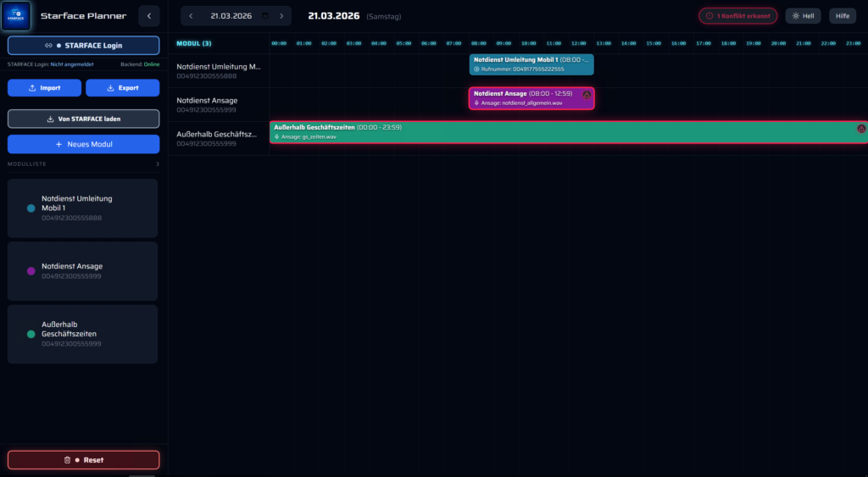This screenshot has width=868, height=477.
Task: Select Außerhalb Geschäftszeiten in the module list
Action: (x=83, y=334)
